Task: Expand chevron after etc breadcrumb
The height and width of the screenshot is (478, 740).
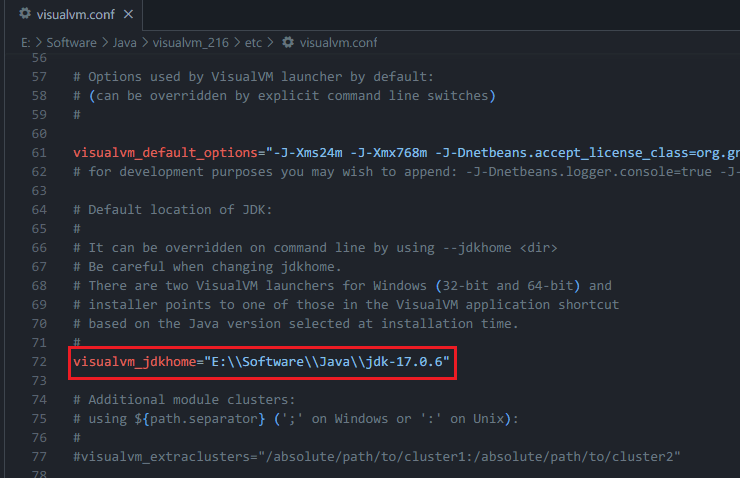Action: (x=270, y=42)
